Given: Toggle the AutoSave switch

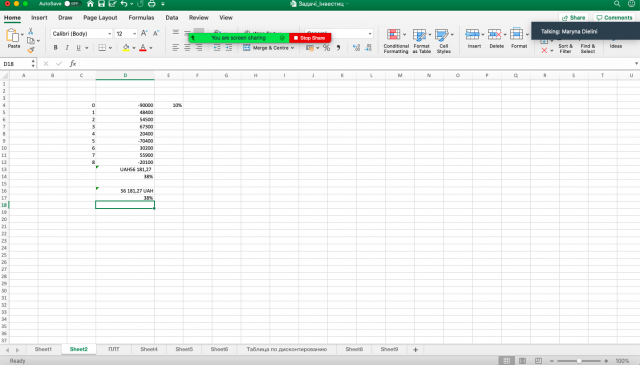Looking at the screenshot, I should 72,4.
